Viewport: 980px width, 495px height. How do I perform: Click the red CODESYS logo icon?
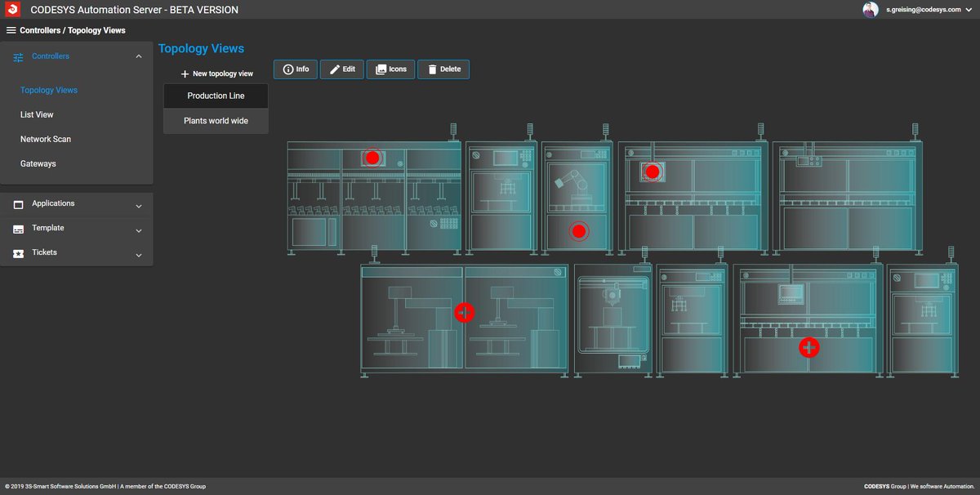pyautogui.click(x=13, y=9)
